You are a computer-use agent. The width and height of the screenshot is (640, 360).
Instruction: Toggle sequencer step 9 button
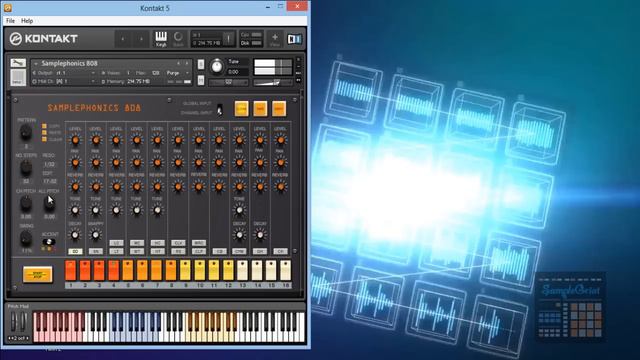coord(185,271)
